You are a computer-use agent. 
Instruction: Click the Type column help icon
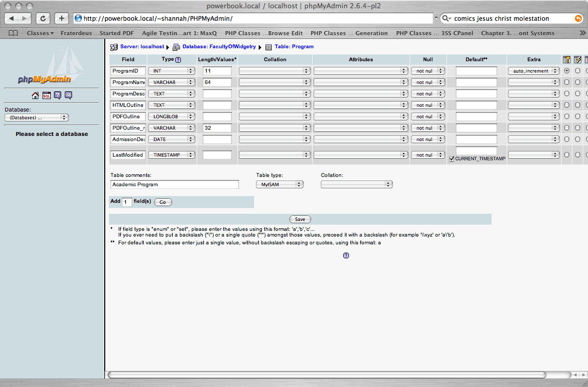(178, 60)
